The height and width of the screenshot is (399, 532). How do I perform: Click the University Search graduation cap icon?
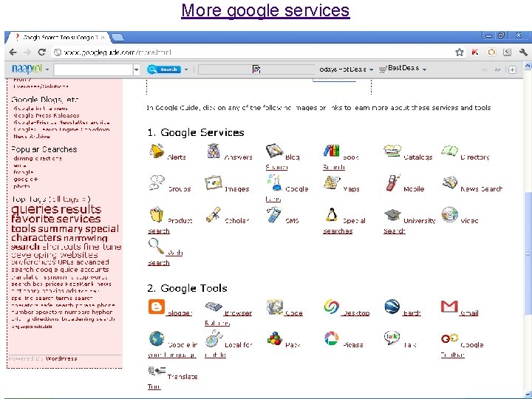pyautogui.click(x=392, y=215)
